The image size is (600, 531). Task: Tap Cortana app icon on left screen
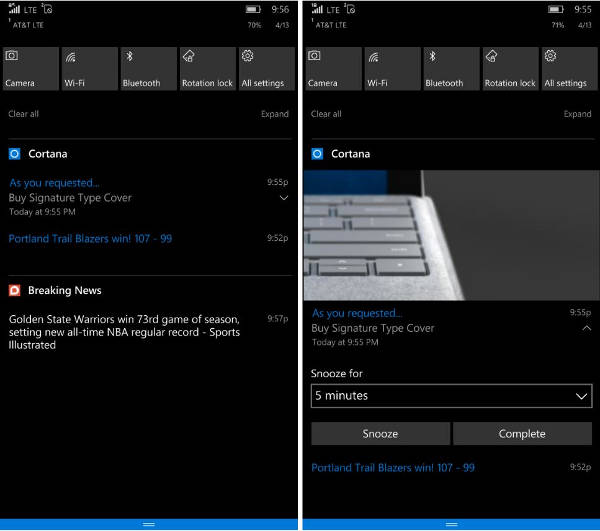[x=14, y=154]
